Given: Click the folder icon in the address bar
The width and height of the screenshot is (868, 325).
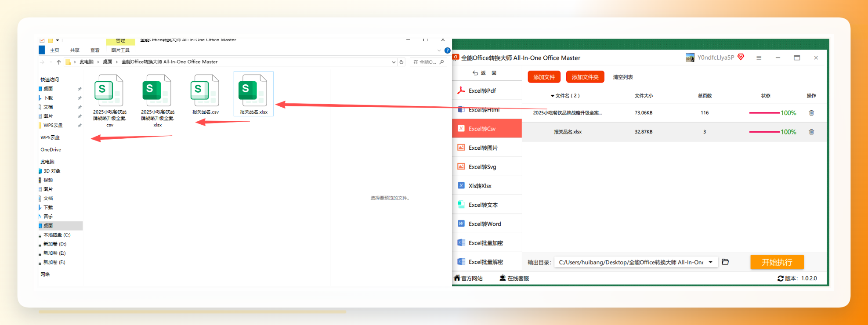Looking at the screenshot, I should point(68,62).
